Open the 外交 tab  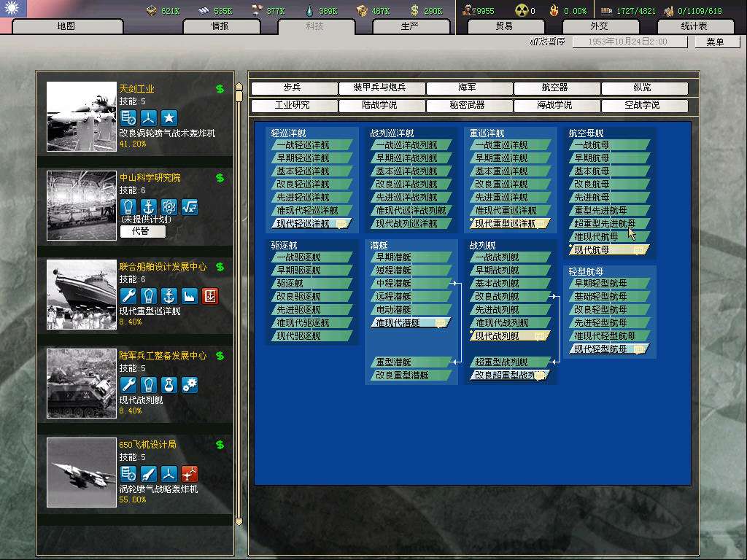pos(599,26)
